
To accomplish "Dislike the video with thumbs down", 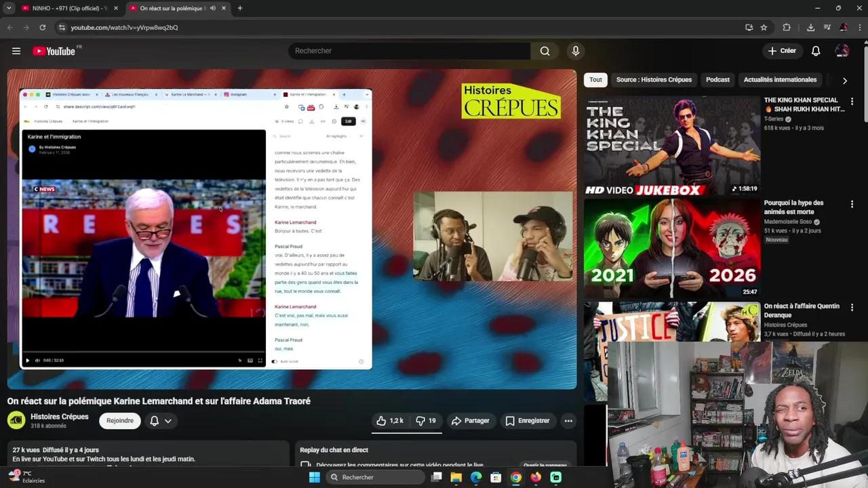I will click(426, 421).
